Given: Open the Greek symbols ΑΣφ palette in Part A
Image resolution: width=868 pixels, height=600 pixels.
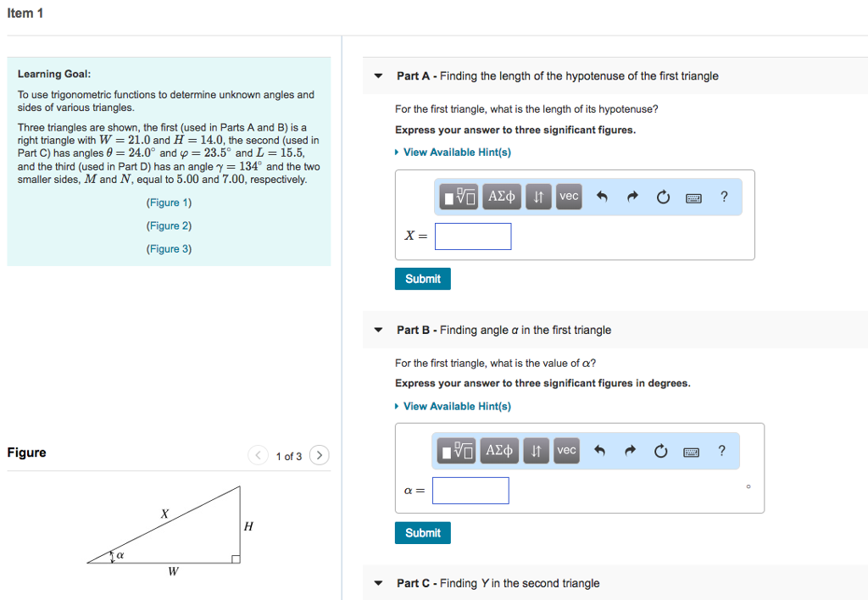Looking at the screenshot, I should click(x=501, y=196).
